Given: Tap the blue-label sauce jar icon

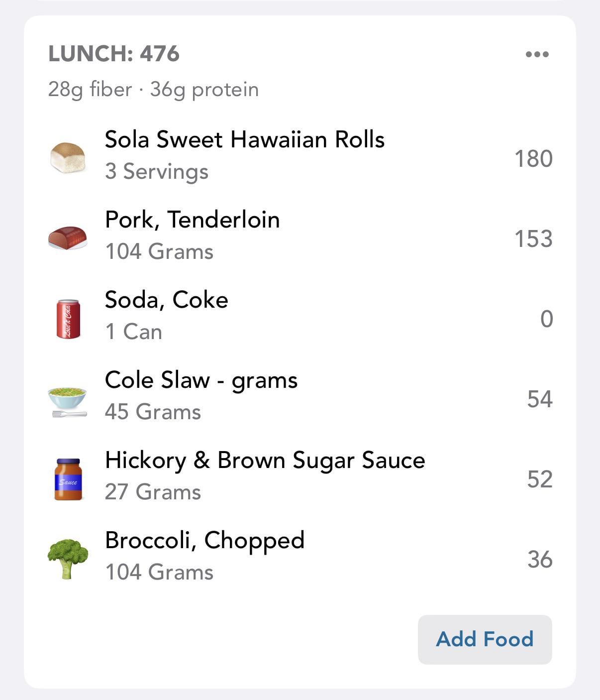Looking at the screenshot, I should (68, 479).
